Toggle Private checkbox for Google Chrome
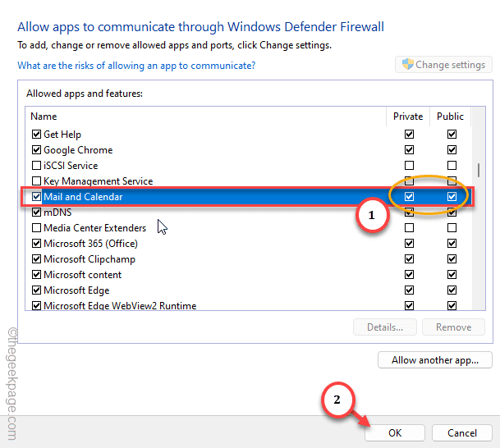This screenshot has height=448, width=500. pos(409,150)
